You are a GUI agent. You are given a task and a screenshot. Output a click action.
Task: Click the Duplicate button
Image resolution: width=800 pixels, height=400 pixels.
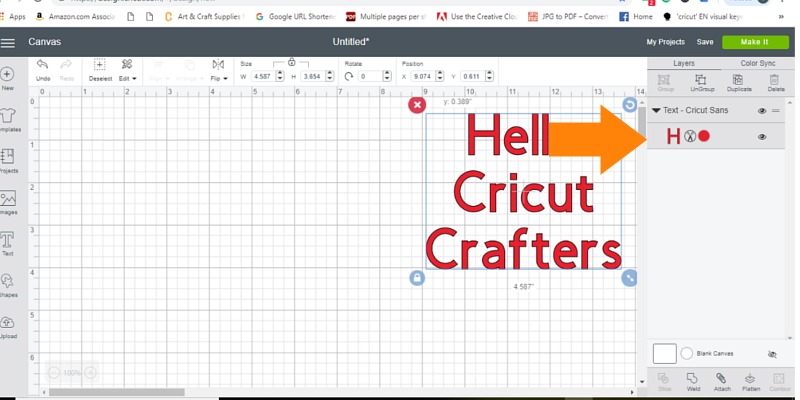[739, 83]
